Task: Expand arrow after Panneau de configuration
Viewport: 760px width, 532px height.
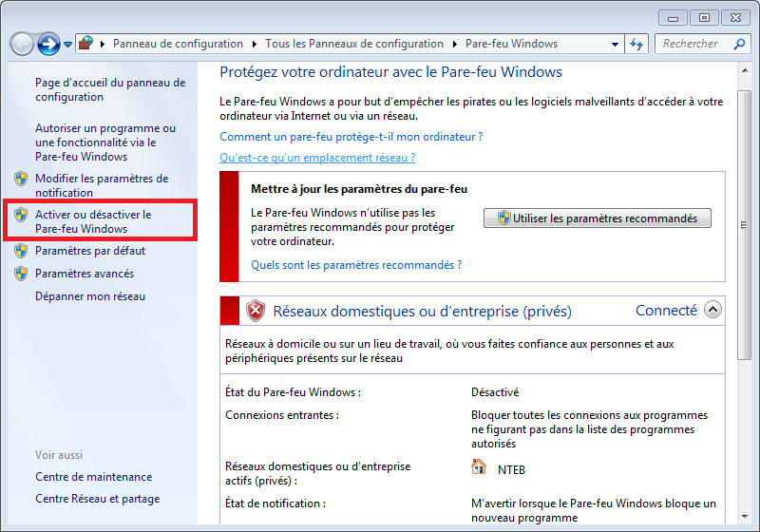Action: [255, 44]
